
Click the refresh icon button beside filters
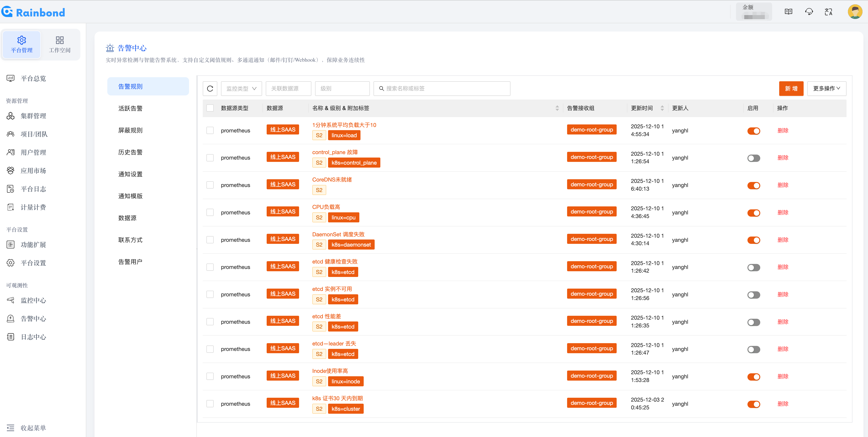(210, 88)
